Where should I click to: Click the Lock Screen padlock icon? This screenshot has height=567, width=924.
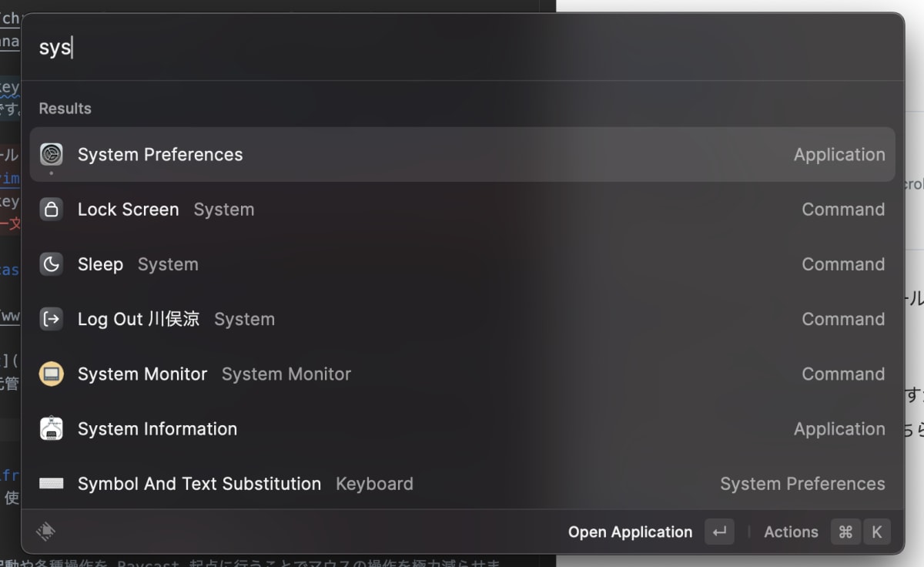pyautogui.click(x=52, y=210)
